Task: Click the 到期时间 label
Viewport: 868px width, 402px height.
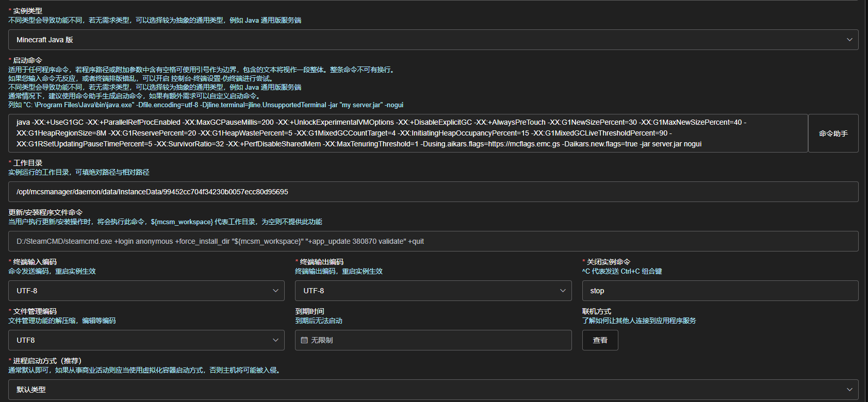Action: click(309, 311)
